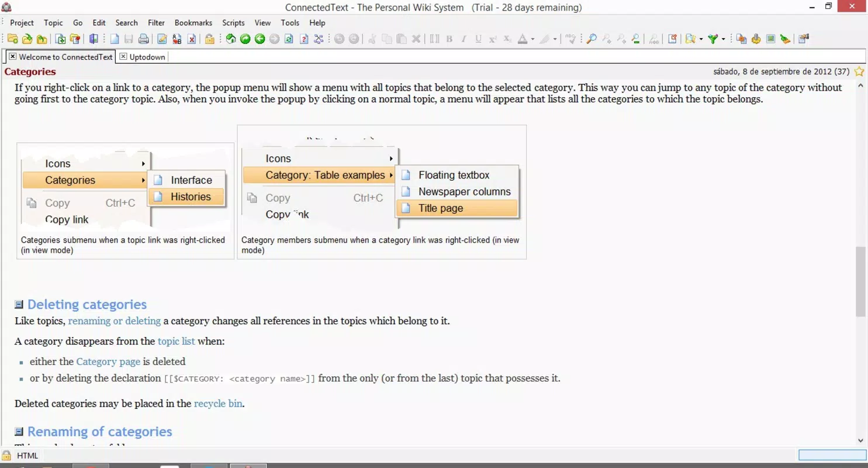Toggle the bookmark star for this topic
The image size is (868, 468).
click(x=859, y=72)
